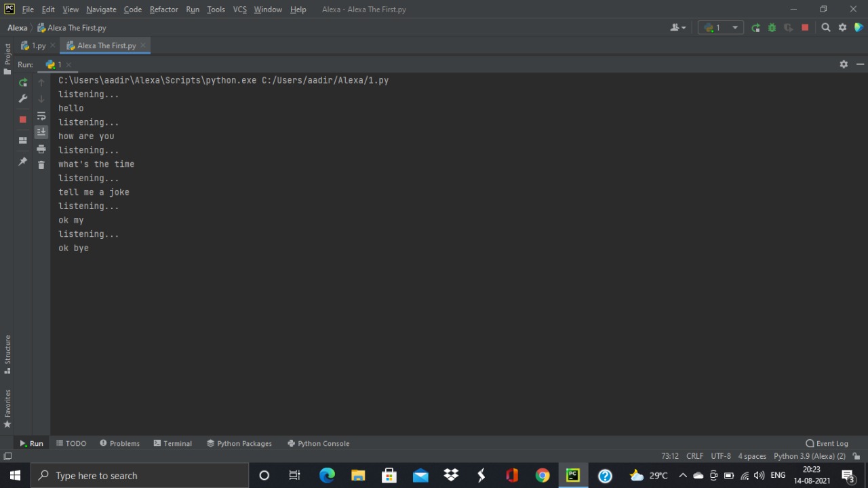Click the Windows taskbar search box
The width and height of the screenshot is (868, 488).
tap(140, 475)
